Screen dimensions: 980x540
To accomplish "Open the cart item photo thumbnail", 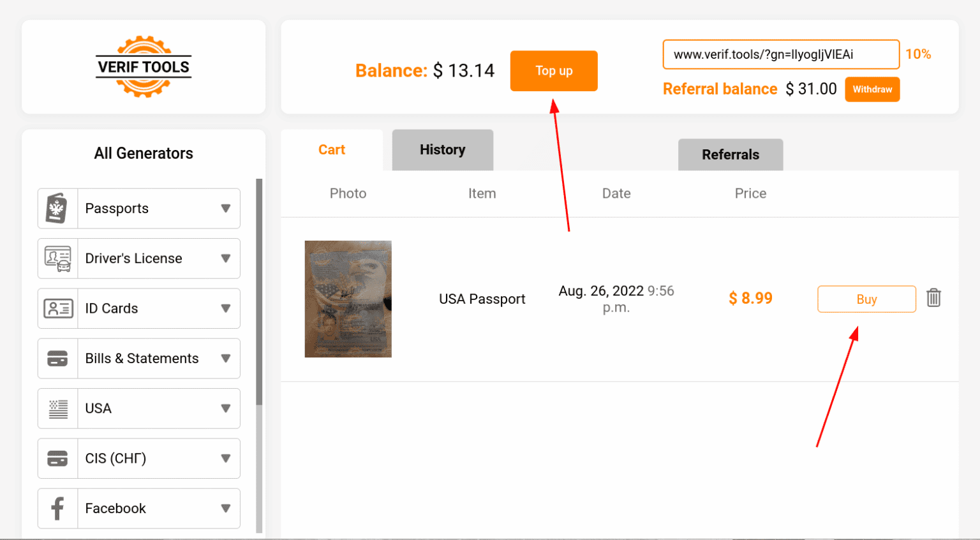I will pyautogui.click(x=348, y=299).
